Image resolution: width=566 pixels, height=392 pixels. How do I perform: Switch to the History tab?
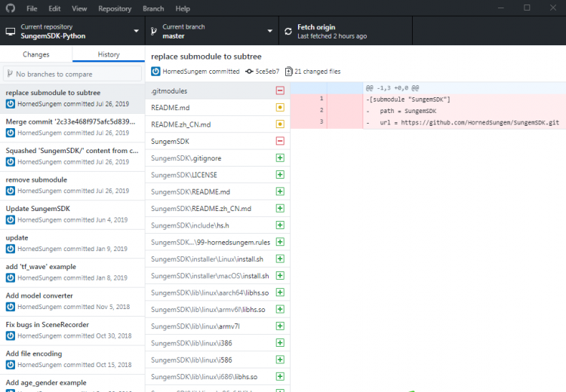109,54
